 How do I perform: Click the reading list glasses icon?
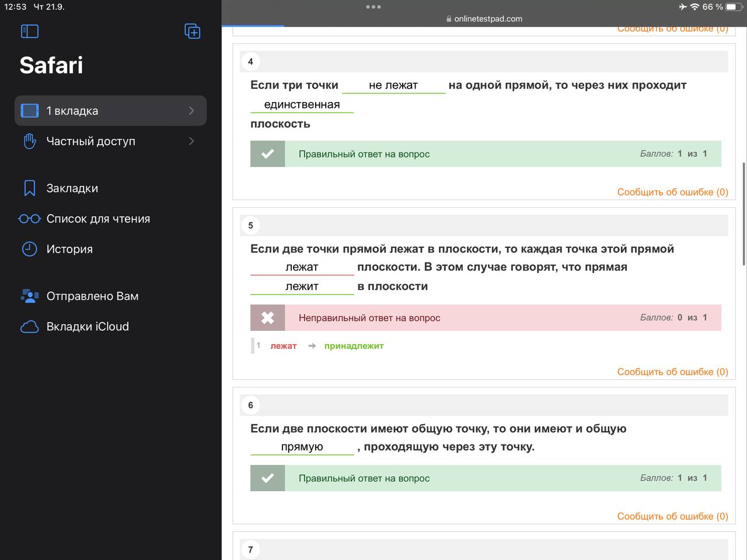tap(30, 219)
